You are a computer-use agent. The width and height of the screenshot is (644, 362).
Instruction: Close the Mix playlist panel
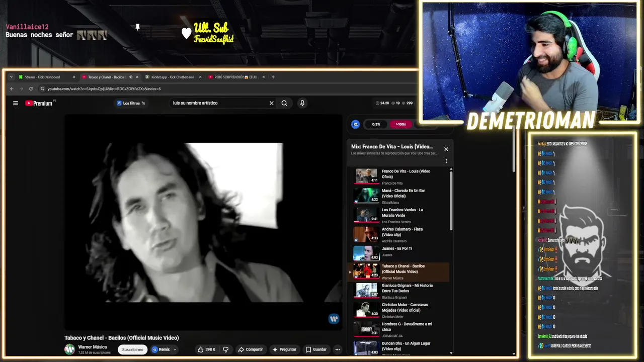446,149
